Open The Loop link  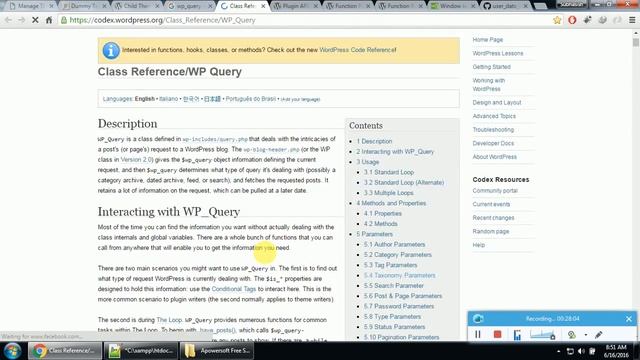tap(169, 320)
